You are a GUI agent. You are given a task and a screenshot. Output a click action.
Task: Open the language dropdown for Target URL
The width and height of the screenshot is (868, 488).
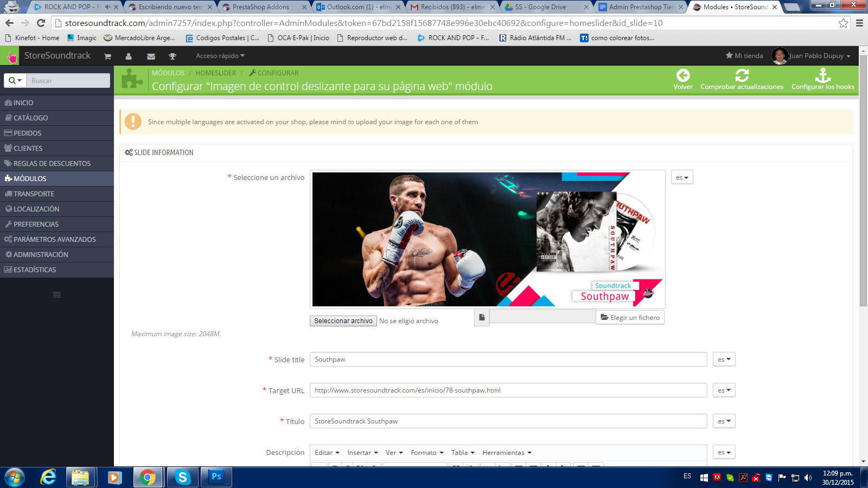pos(724,390)
